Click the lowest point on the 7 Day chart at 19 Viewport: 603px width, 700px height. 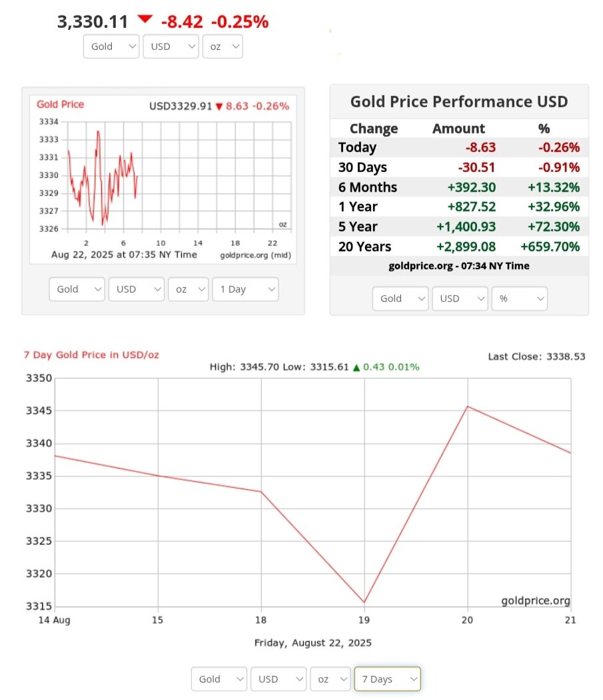pyautogui.click(x=364, y=602)
